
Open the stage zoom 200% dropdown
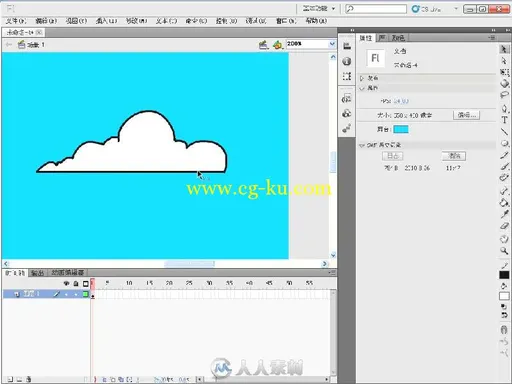click(332, 44)
